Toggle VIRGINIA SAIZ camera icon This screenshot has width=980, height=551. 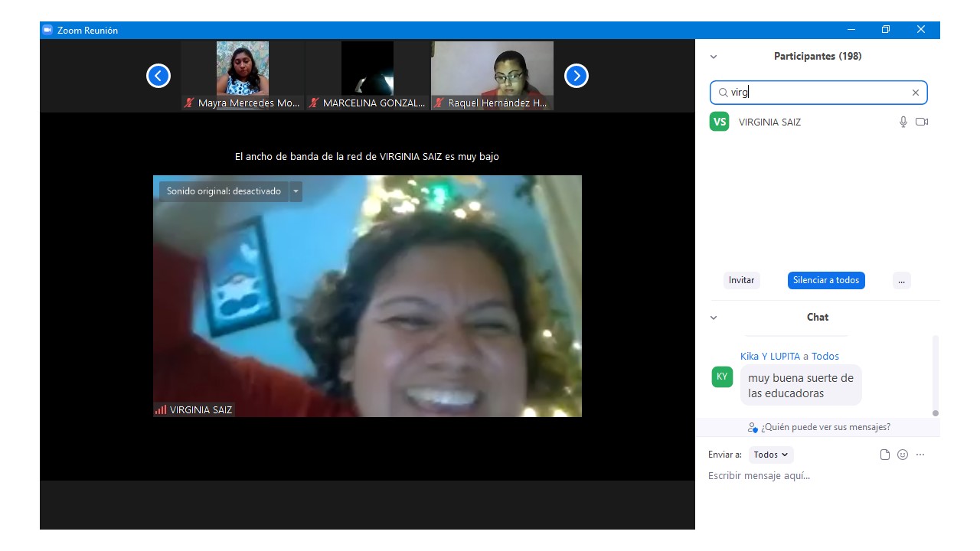click(922, 122)
